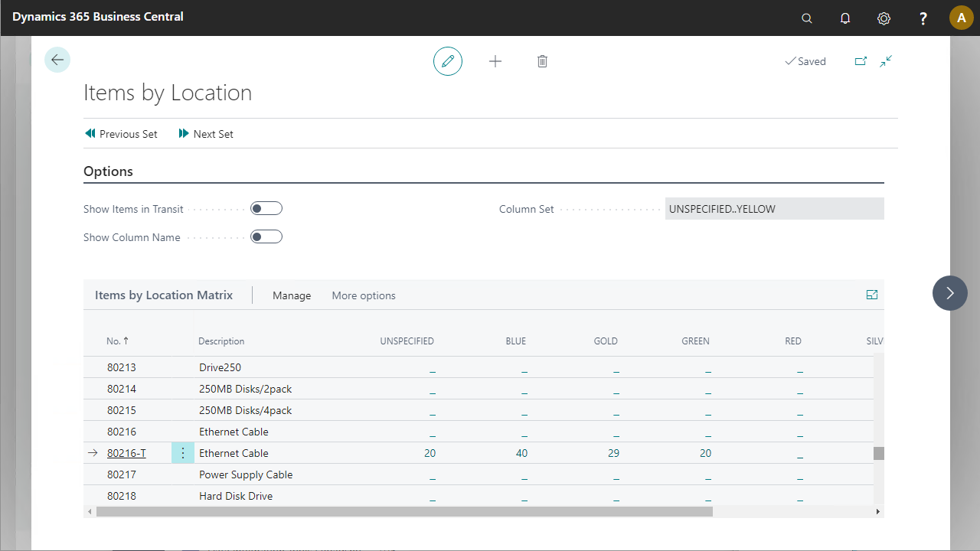The height and width of the screenshot is (551, 980).
Task: Click 250MB Disks/2pack description
Action: pyautogui.click(x=245, y=389)
